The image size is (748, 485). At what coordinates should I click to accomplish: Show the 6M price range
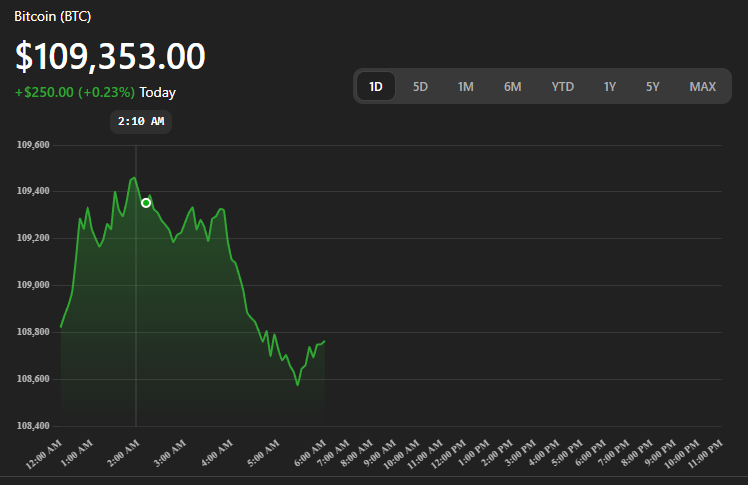click(x=513, y=87)
